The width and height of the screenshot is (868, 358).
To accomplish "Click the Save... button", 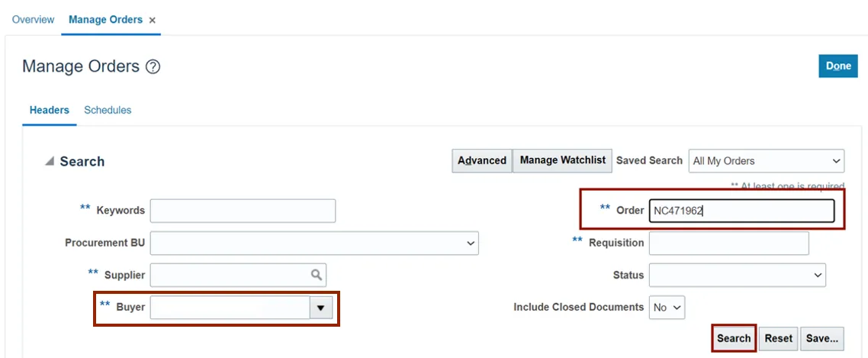I will point(821,338).
